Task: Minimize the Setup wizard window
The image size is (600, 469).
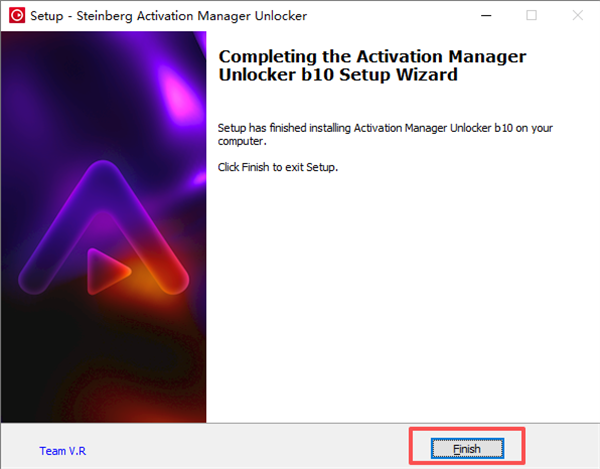Action: tap(486, 16)
